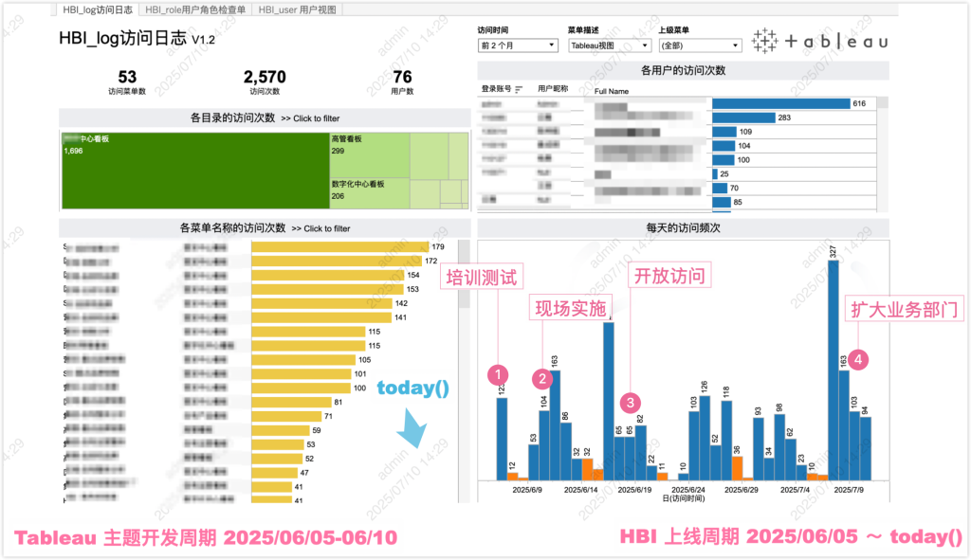Select the user bar labeled 85

(722, 203)
